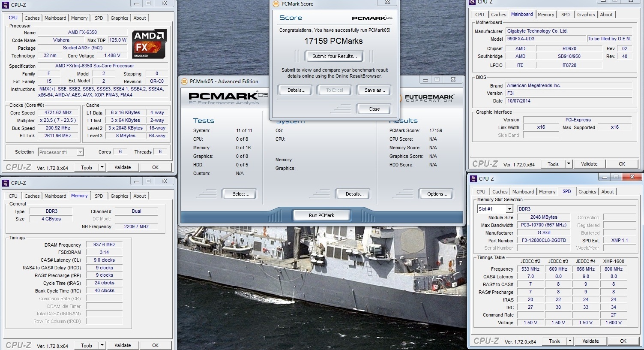
Task: Click the NB Frequency value 2209.7 MHz
Action: pos(136,226)
